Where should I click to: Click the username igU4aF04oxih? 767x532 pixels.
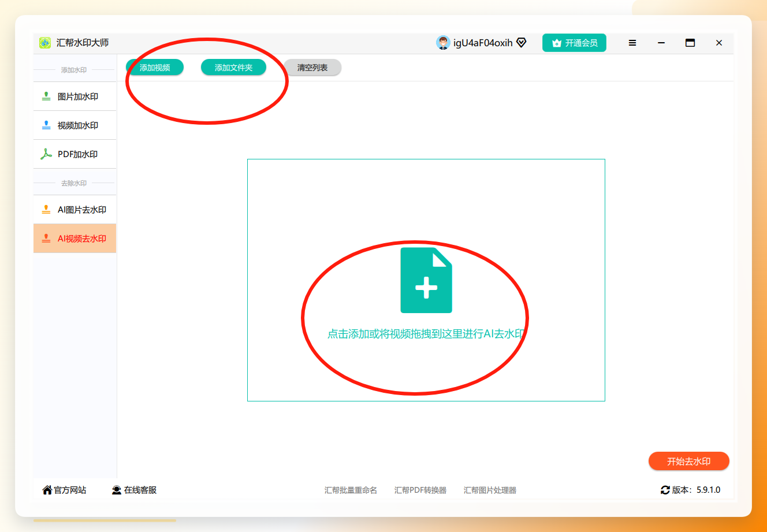coord(483,43)
